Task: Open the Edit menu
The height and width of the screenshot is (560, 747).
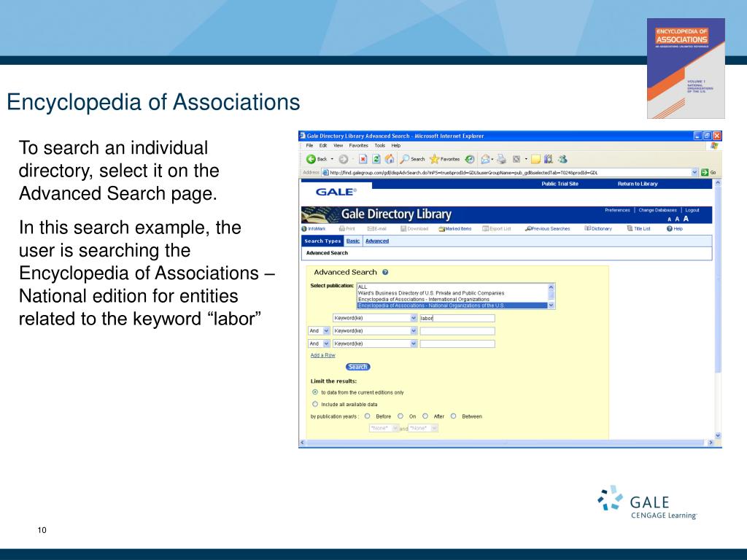Action: [323, 146]
